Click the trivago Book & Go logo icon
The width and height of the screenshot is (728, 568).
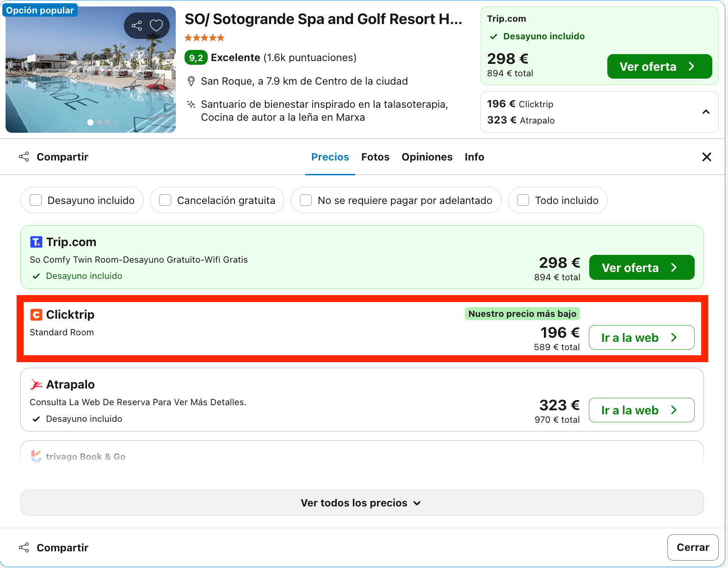[x=36, y=457]
